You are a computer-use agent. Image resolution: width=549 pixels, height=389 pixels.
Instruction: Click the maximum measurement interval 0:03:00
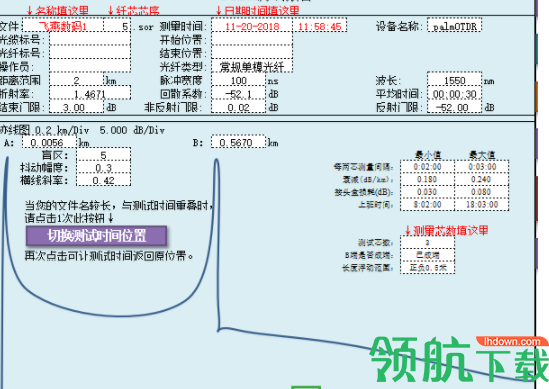[x=482, y=167]
